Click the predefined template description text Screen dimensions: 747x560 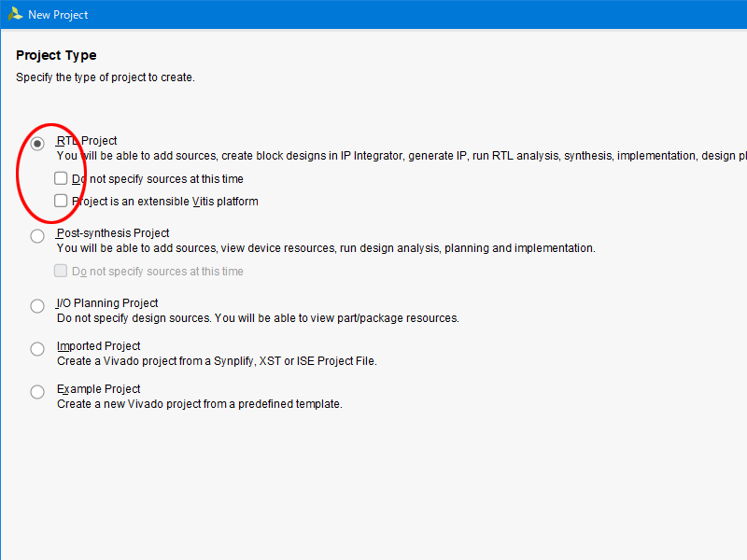coord(200,404)
